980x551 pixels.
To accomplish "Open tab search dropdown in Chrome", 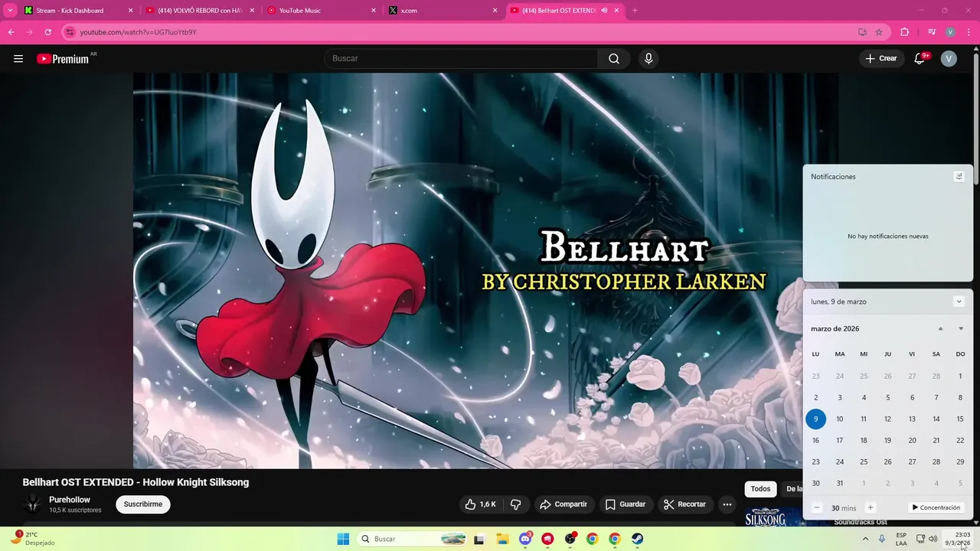I will pos(10,11).
